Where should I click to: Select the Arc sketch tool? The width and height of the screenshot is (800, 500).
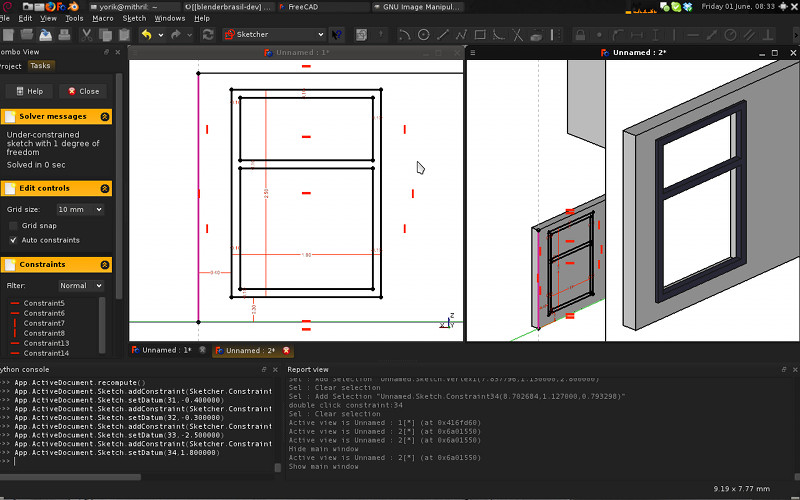point(404,34)
